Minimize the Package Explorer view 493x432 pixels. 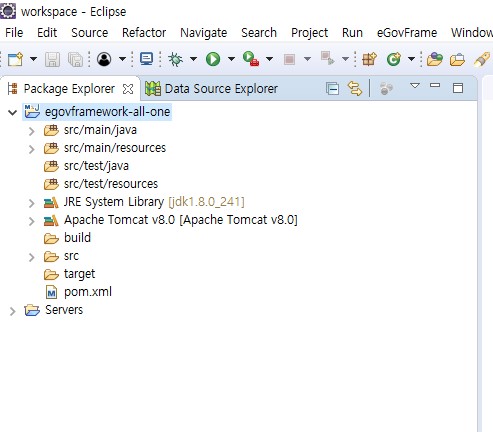point(435,86)
